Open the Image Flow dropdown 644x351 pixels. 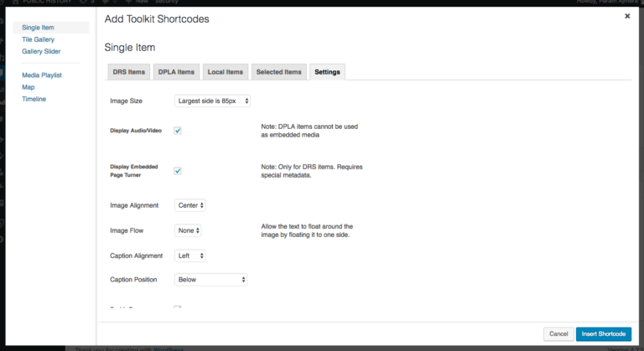pos(188,230)
